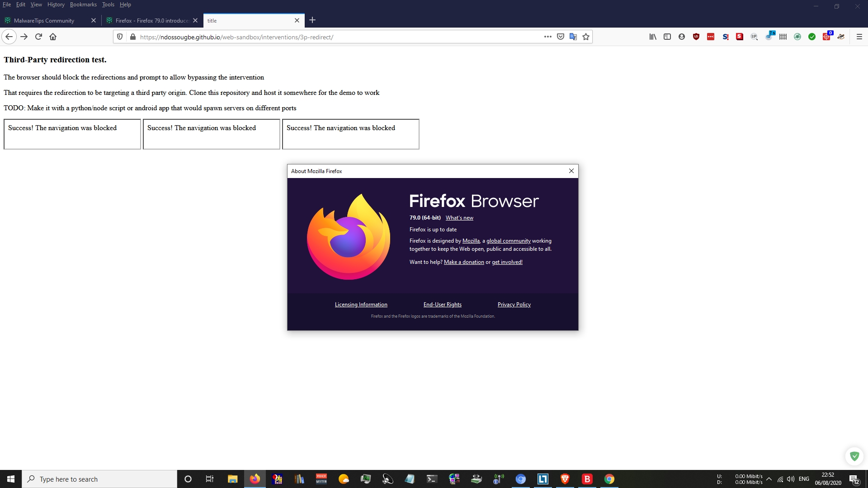
Task: Toggle the sidebar view icon
Action: [x=667, y=37]
